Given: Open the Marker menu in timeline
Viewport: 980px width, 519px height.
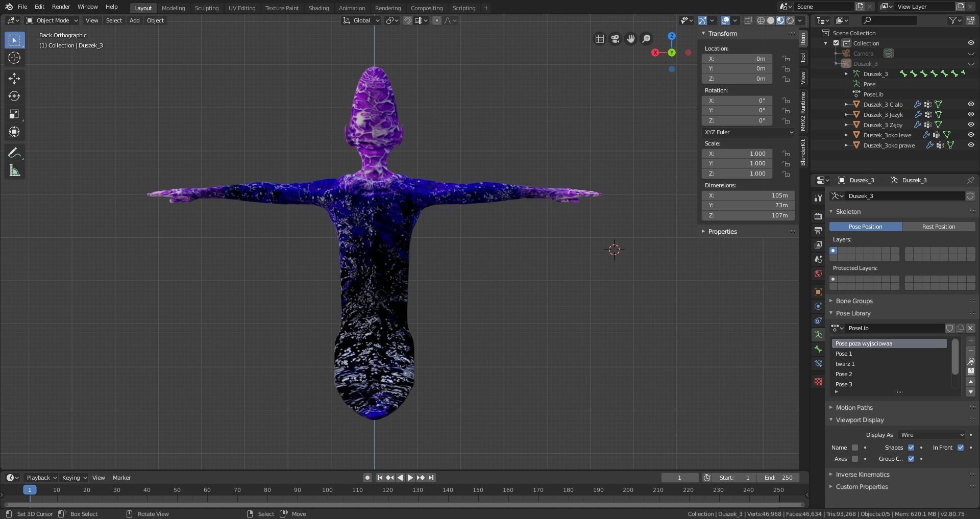Looking at the screenshot, I should (x=121, y=478).
